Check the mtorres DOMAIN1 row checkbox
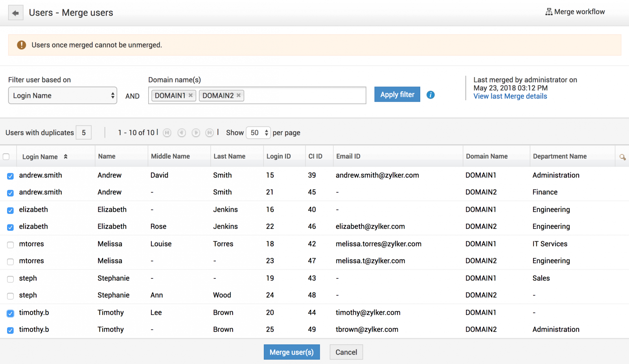Viewport: 629px width, 364px height. click(x=10, y=245)
